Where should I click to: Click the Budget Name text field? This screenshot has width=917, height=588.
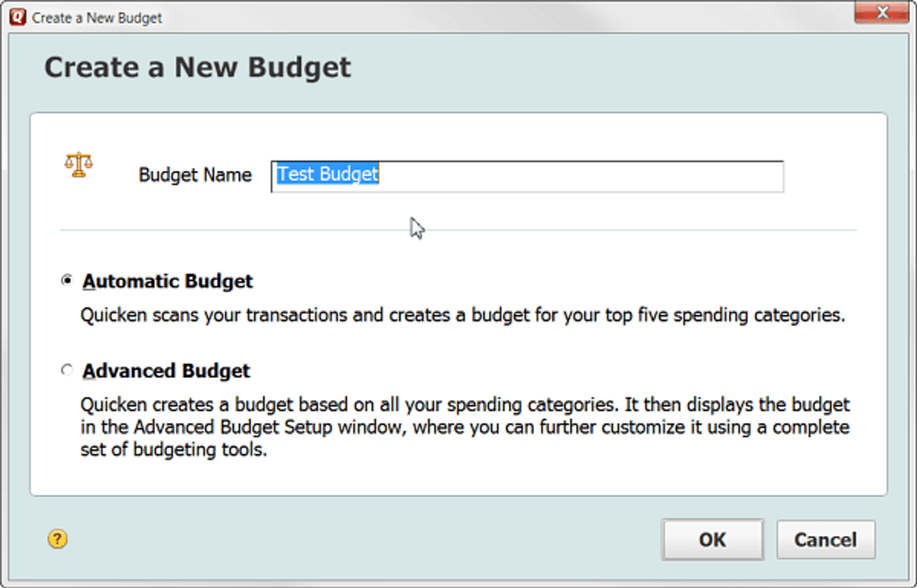click(527, 175)
